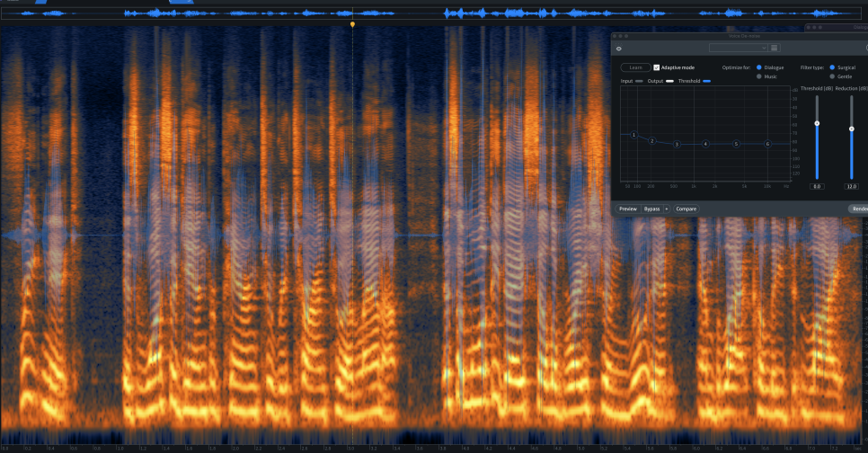Click the Threshold value field showing 0.0

(817, 187)
